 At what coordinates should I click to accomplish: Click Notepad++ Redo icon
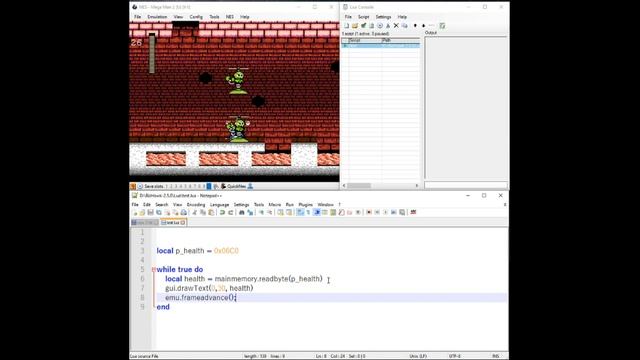click(231, 212)
